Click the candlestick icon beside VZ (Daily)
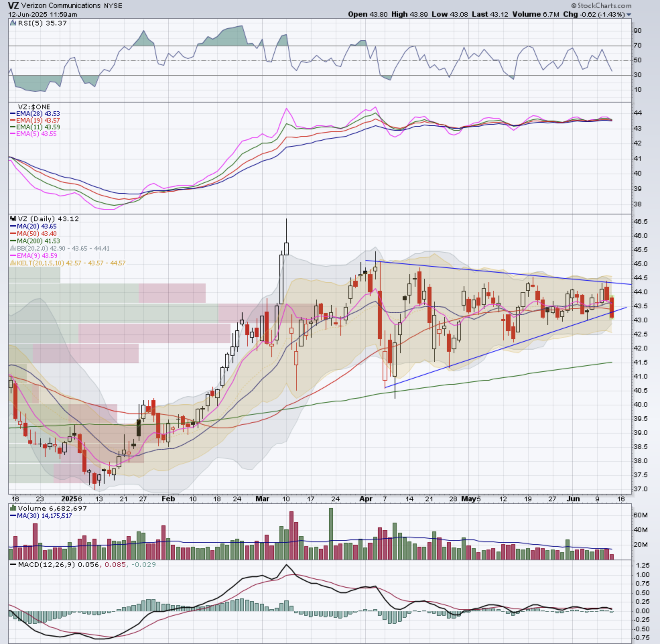This screenshot has height=644, width=660. click(x=13, y=219)
